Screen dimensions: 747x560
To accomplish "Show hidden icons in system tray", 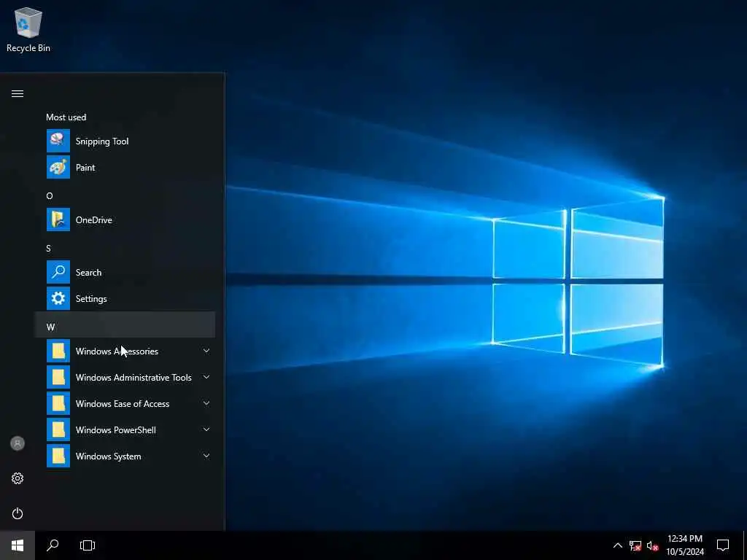I will pyautogui.click(x=617, y=545).
